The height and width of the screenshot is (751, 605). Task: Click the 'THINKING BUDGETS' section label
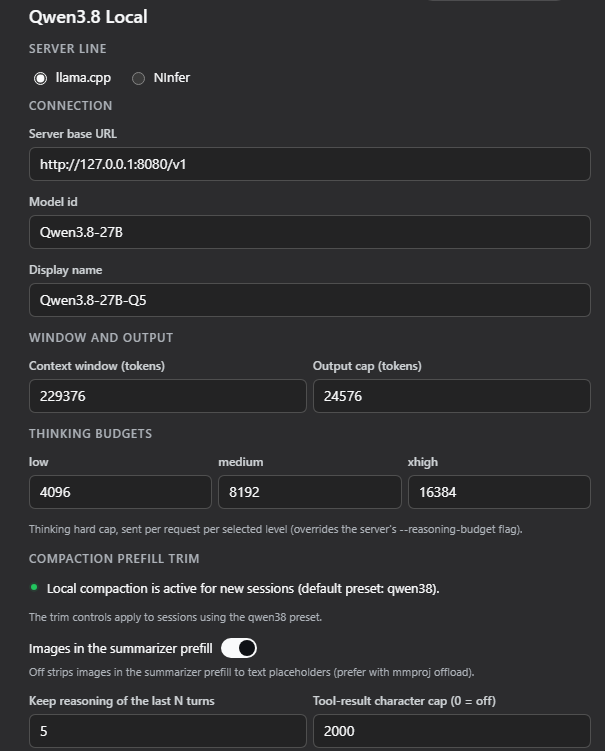tap(91, 433)
